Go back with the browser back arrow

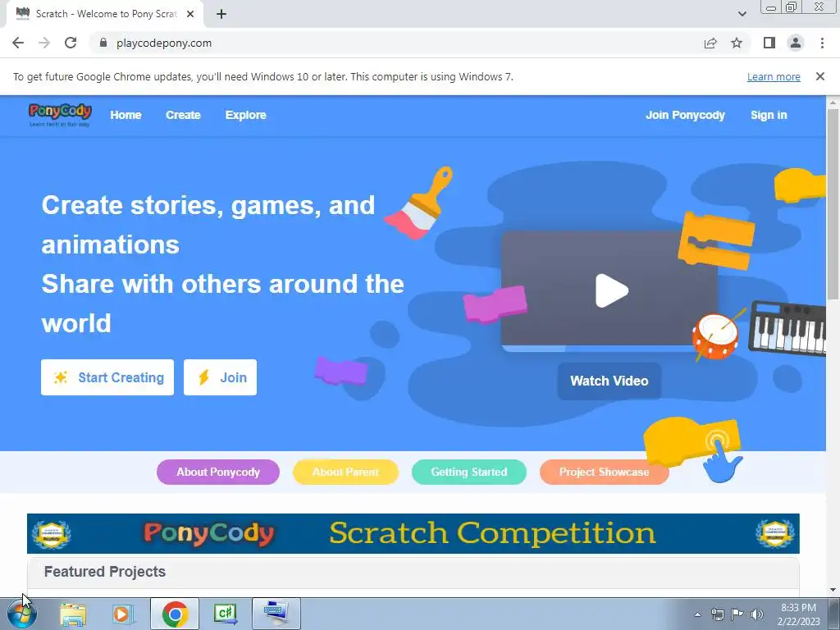[x=18, y=43]
